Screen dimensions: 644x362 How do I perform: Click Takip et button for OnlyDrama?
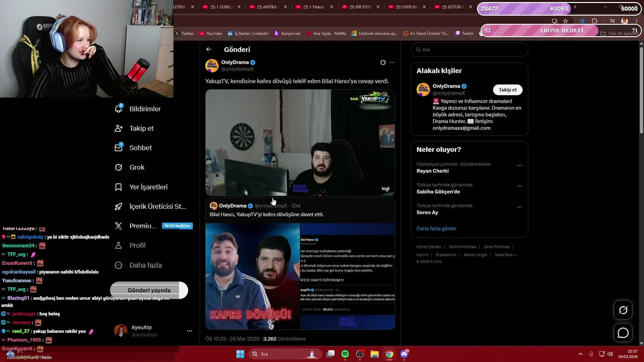508,89
